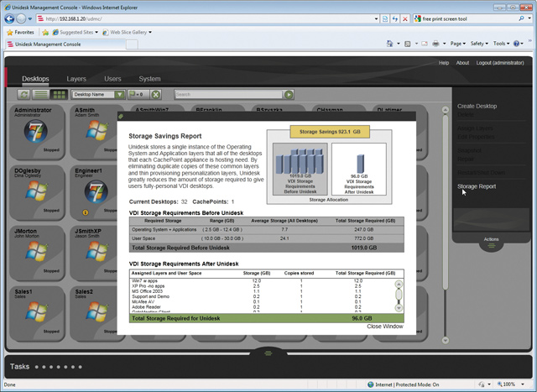Select the Administrator desktop Windows 7 icon
The width and height of the screenshot is (537, 392).
35,131
